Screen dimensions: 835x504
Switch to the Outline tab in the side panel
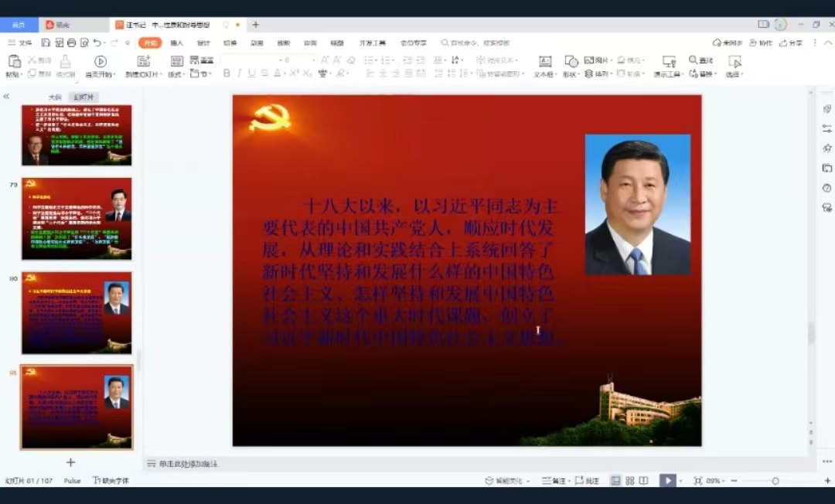point(54,97)
